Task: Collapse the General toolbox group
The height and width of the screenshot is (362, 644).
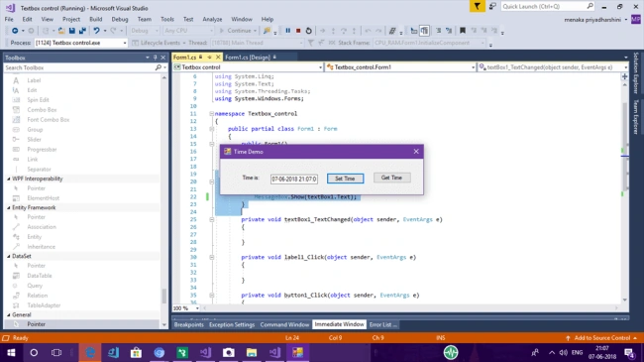Action: pos(9,314)
